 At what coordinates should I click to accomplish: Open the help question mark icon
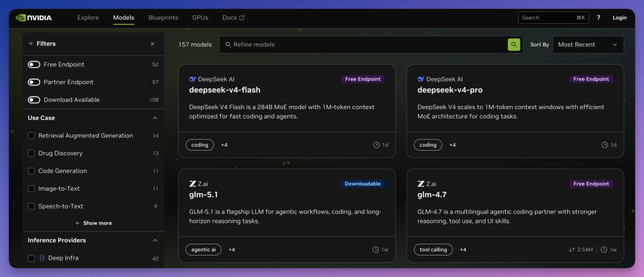click(599, 18)
